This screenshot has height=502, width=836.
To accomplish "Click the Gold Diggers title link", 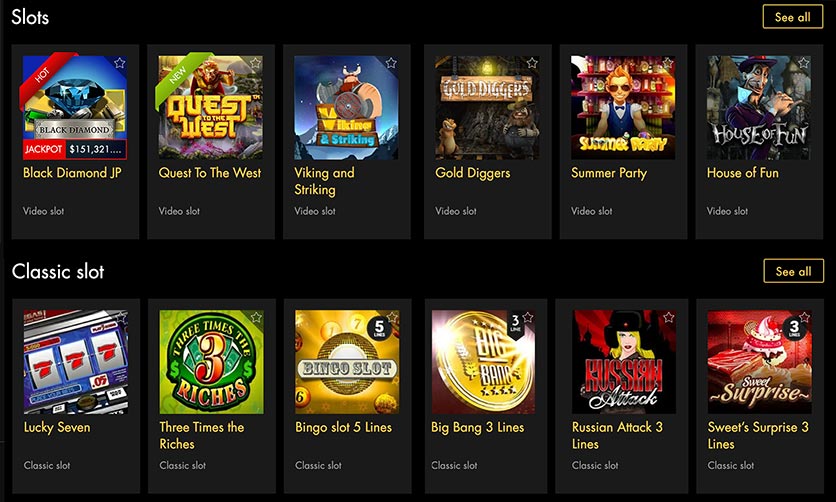I will [472, 173].
